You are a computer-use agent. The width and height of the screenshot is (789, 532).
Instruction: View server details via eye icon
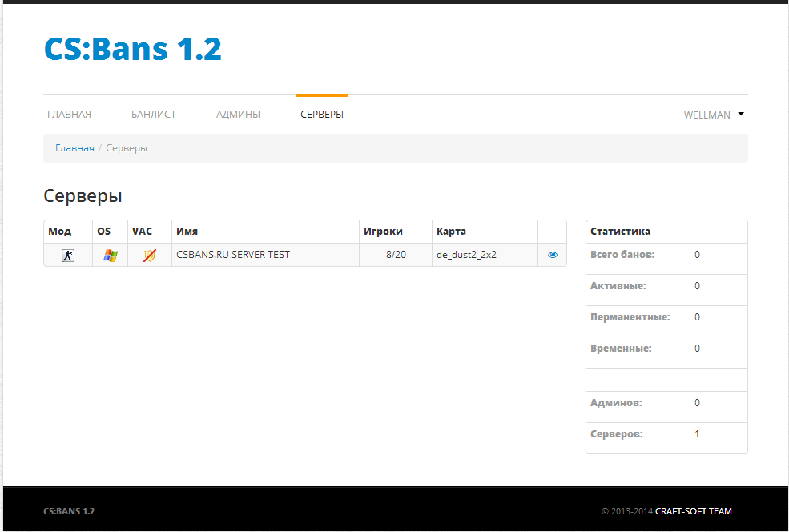point(553,255)
